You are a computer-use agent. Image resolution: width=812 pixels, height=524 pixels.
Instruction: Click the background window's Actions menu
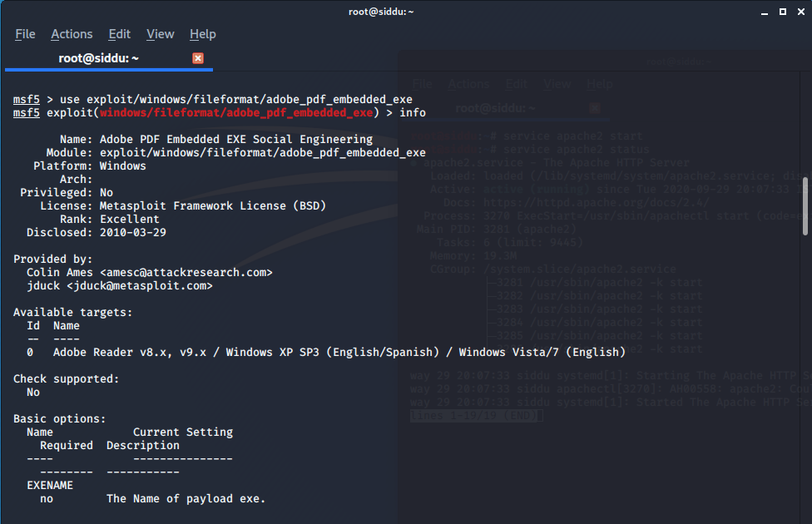[x=468, y=84]
